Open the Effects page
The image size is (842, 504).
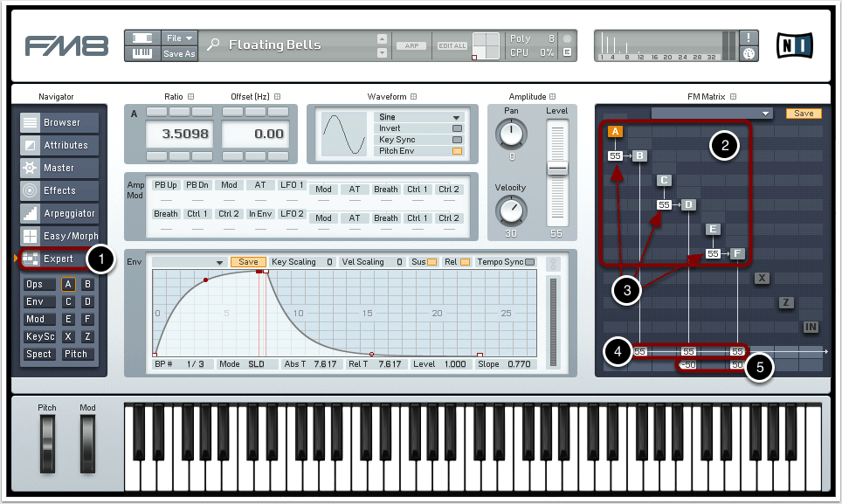[59, 190]
